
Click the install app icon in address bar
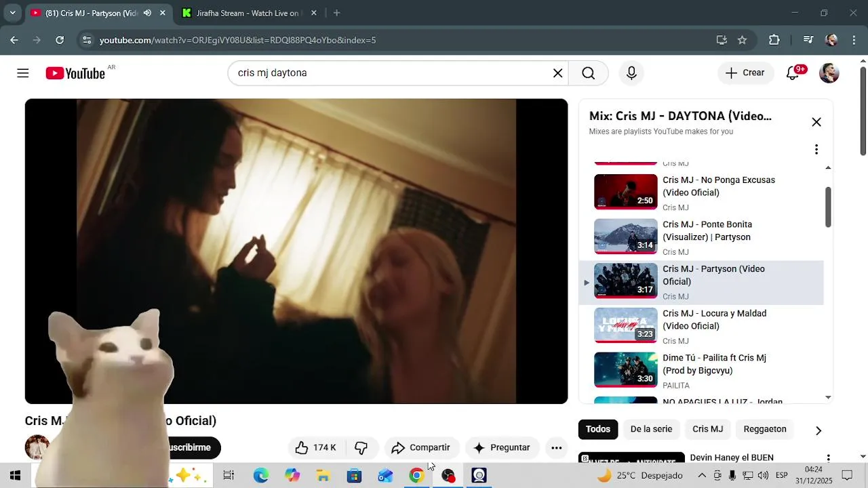(722, 40)
